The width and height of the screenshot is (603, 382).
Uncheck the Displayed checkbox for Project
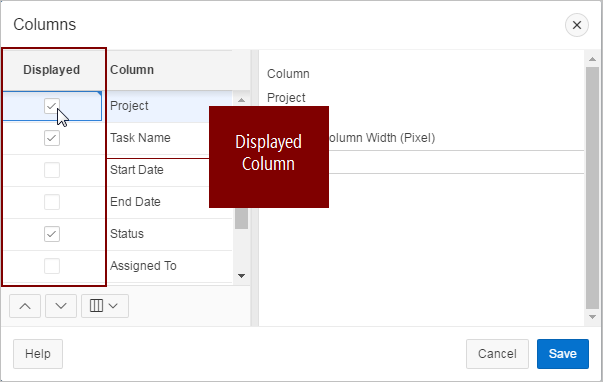tap(52, 106)
